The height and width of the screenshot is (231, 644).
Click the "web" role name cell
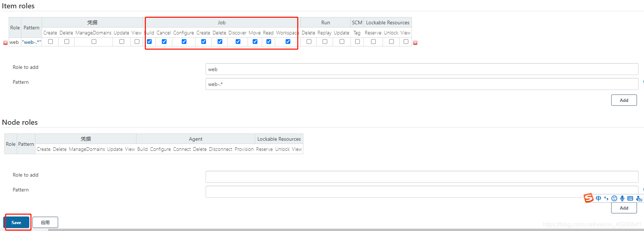[x=14, y=42]
